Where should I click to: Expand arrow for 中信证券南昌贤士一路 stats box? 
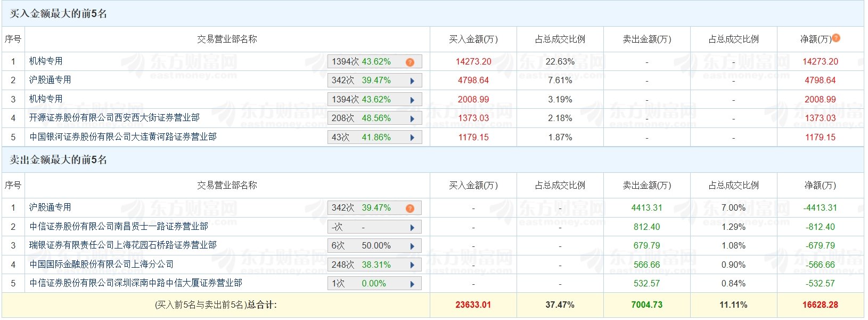point(412,227)
